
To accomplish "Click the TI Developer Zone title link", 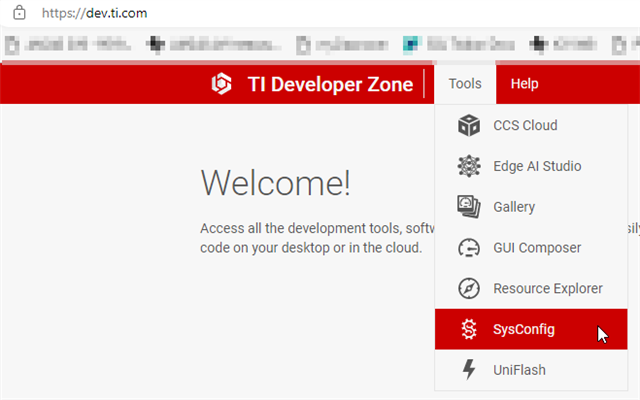I will pyautogui.click(x=330, y=84).
